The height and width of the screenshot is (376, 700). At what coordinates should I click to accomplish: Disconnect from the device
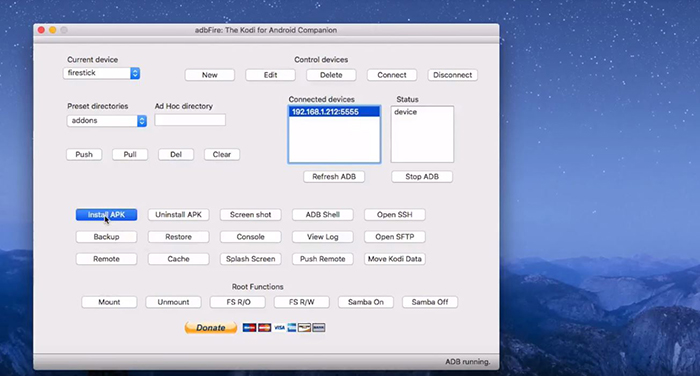453,75
